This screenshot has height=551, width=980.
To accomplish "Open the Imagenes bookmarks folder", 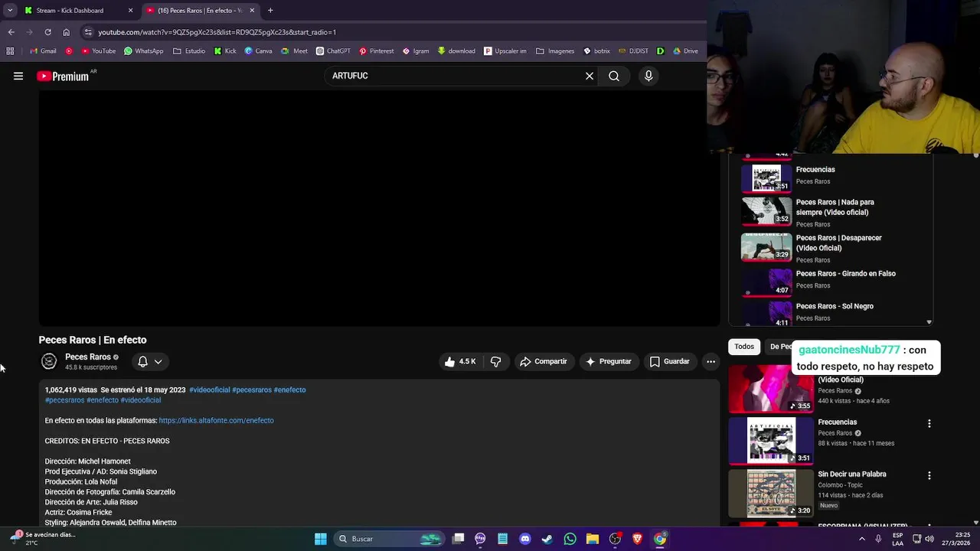I will [x=555, y=51].
